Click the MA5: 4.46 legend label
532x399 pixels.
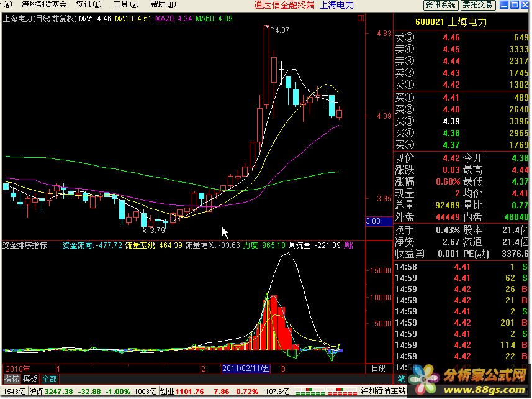coord(96,19)
